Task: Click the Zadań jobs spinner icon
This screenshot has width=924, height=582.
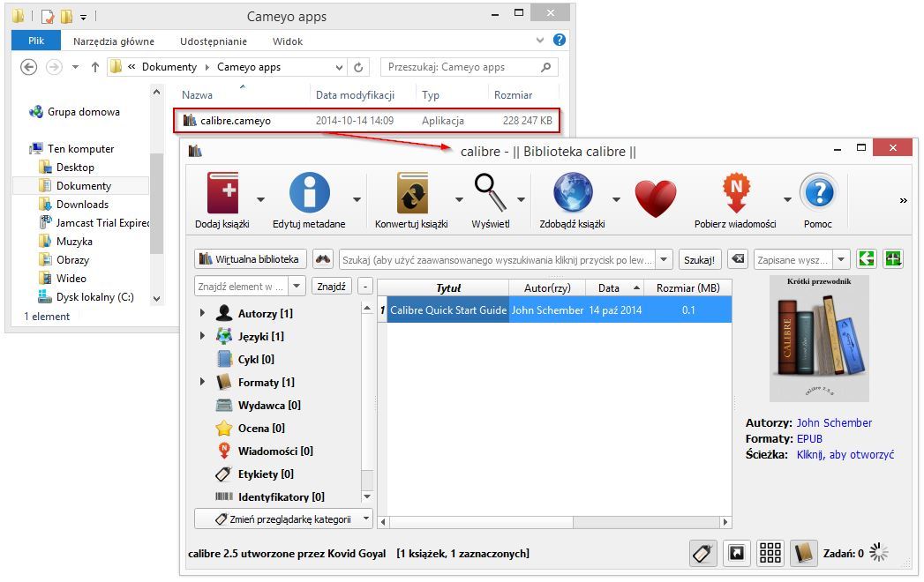Action: click(879, 553)
